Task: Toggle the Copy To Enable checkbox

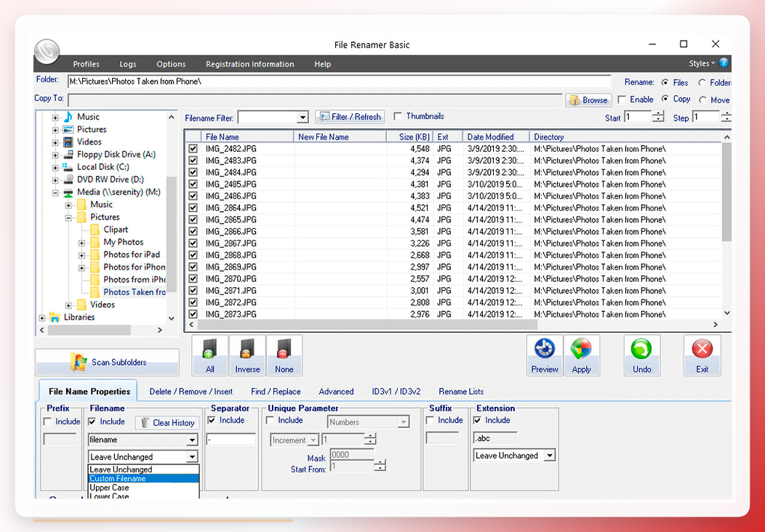Action: pyautogui.click(x=622, y=100)
